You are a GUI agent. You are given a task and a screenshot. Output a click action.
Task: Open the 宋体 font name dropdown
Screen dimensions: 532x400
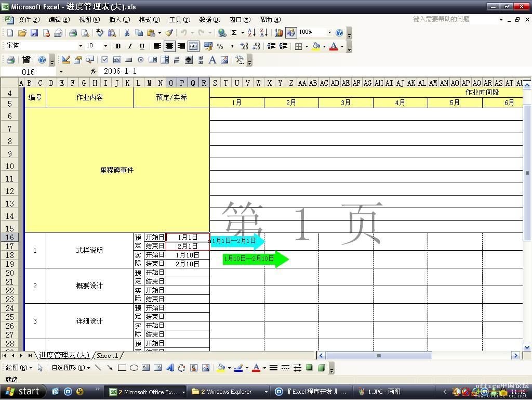81,46
